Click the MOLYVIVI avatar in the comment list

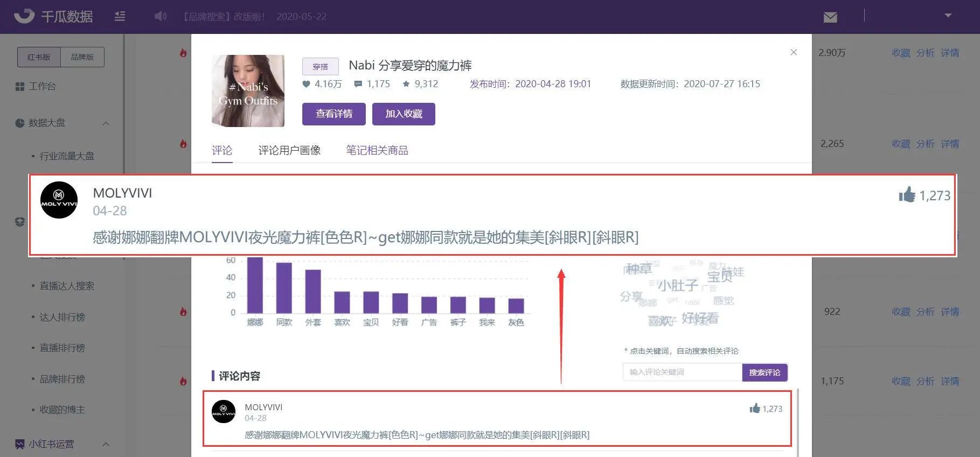click(x=224, y=412)
